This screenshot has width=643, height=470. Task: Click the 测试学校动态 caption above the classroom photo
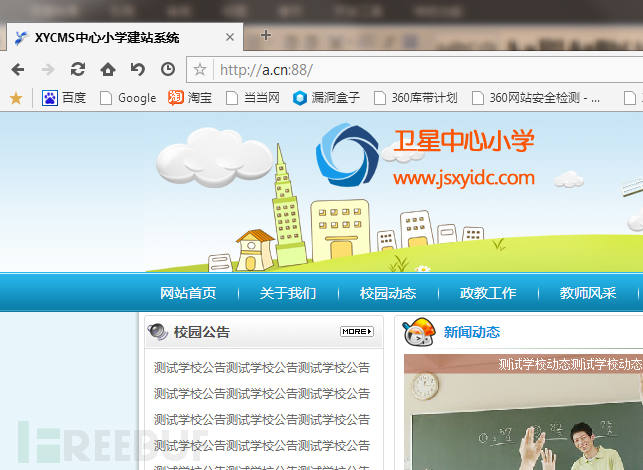coord(570,364)
